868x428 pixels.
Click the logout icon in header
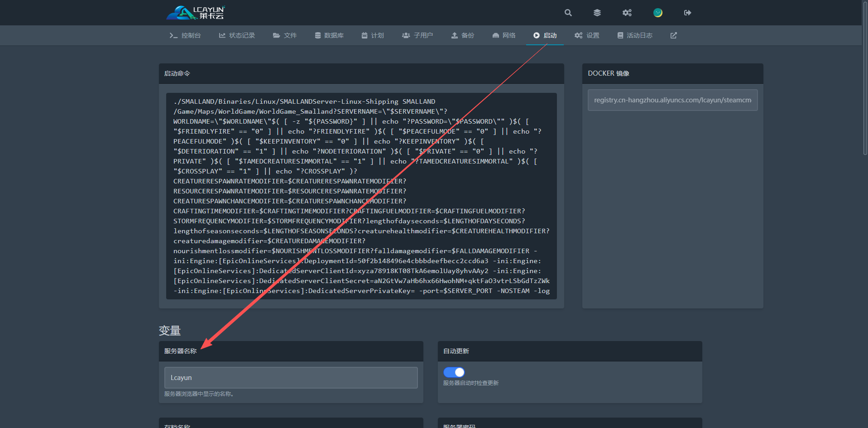(x=687, y=13)
